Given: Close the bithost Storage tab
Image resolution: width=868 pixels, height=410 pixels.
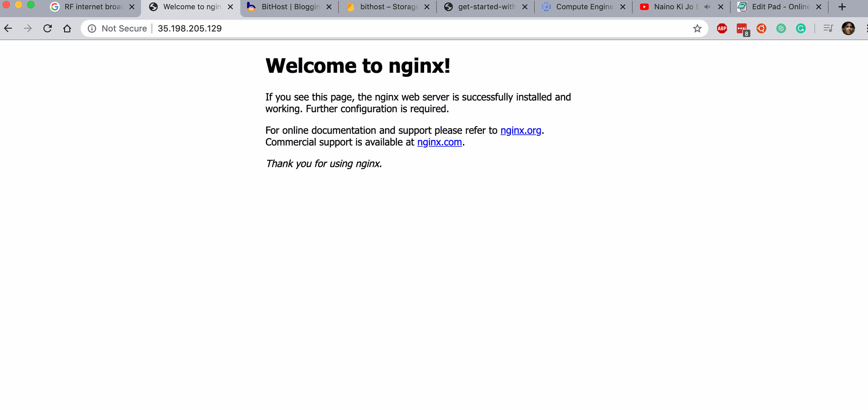Looking at the screenshot, I should [427, 7].
